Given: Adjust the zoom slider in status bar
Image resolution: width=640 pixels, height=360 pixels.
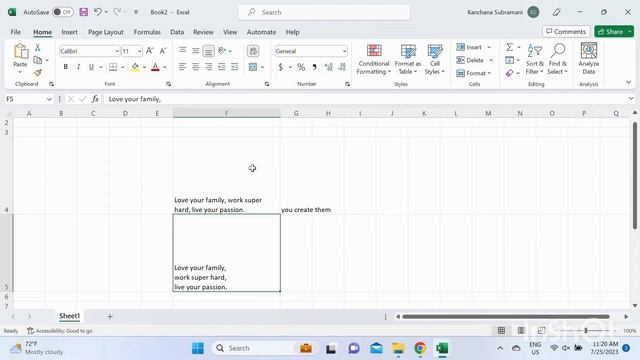Looking at the screenshot, I should pyautogui.click(x=586, y=331).
